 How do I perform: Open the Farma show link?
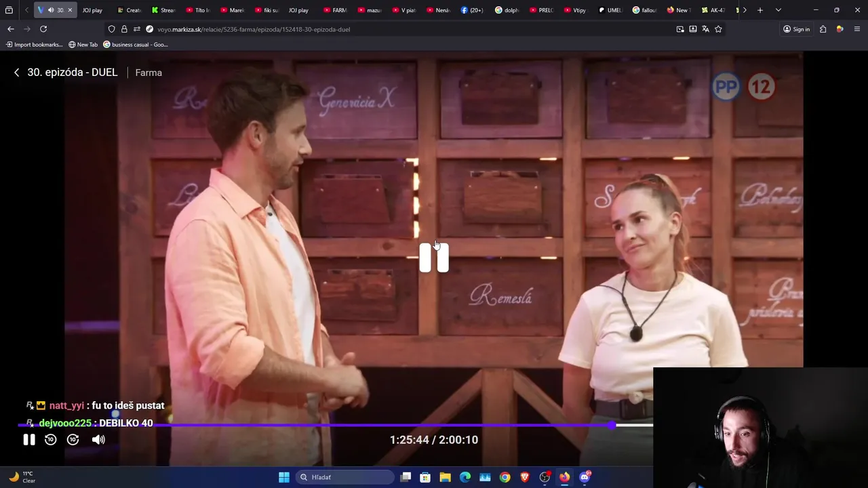pyautogui.click(x=149, y=73)
